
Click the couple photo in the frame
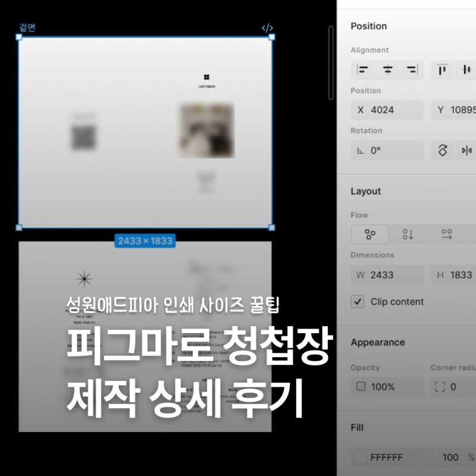tap(207, 130)
